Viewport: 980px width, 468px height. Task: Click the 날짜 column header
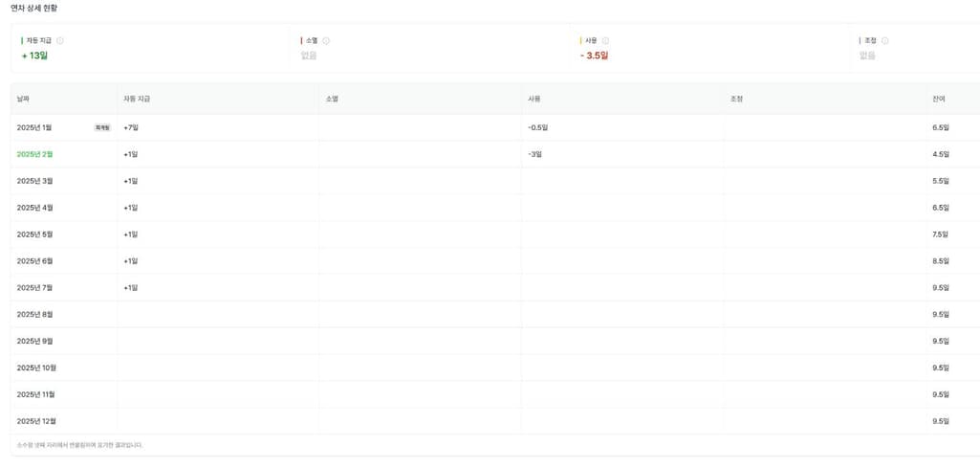click(23, 99)
